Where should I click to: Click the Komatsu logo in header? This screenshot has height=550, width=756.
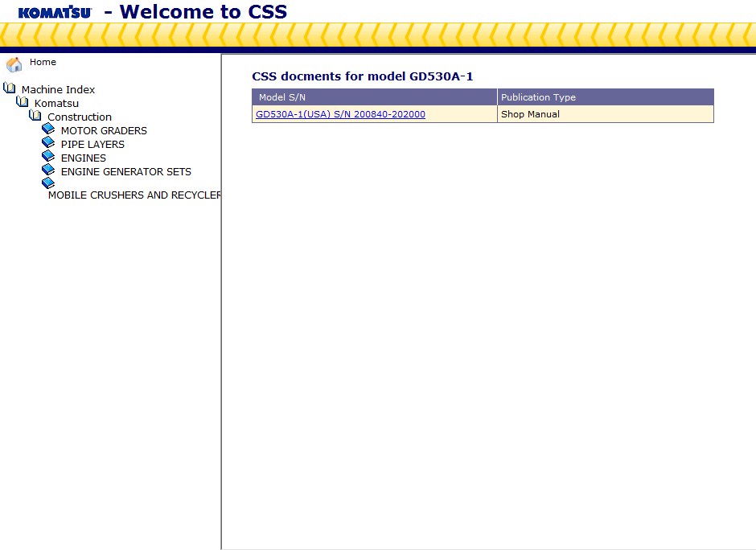(x=55, y=12)
